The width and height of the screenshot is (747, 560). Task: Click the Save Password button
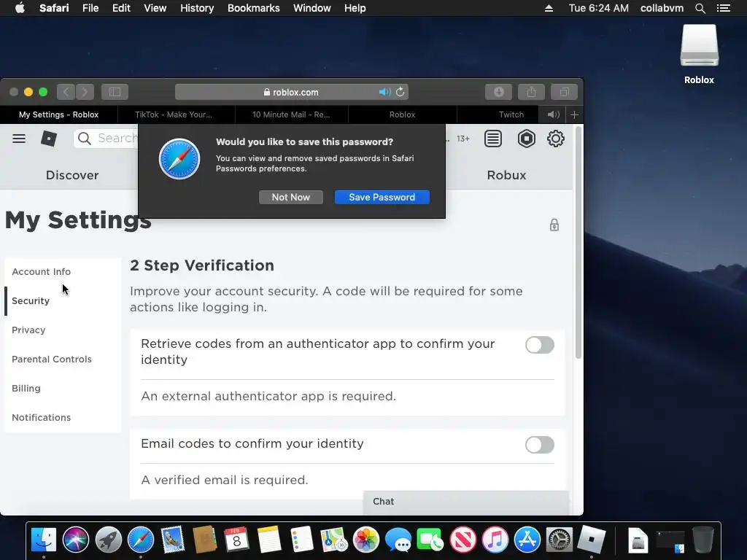point(382,197)
